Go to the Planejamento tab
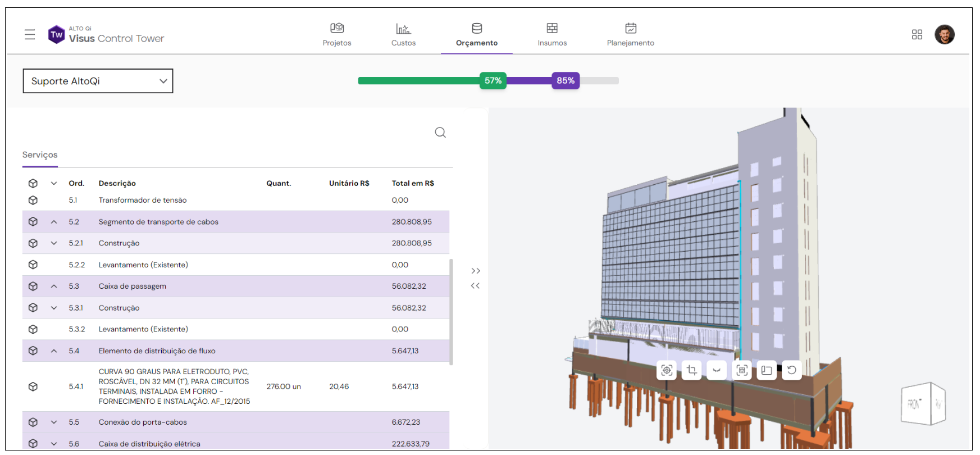The height and width of the screenshot is (455, 980). tap(630, 35)
